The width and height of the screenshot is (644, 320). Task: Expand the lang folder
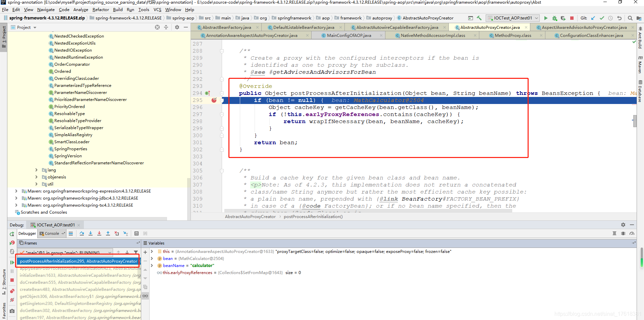click(37, 170)
